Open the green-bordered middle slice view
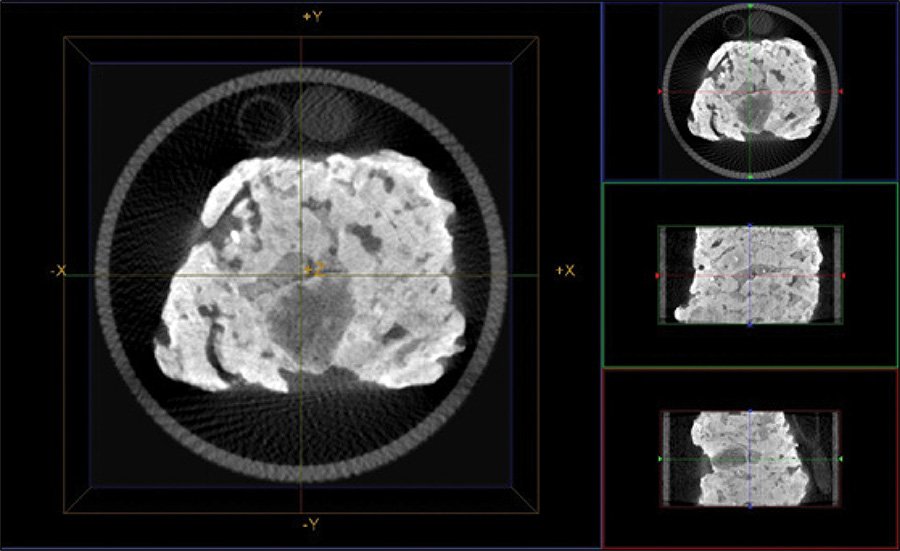Viewport: 900px width, 551px height. point(750,275)
